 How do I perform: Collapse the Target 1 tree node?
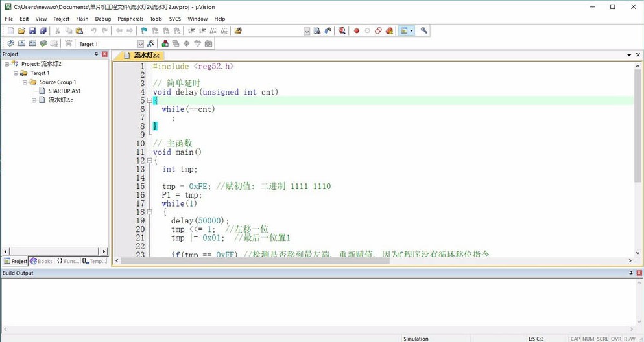[x=16, y=73]
